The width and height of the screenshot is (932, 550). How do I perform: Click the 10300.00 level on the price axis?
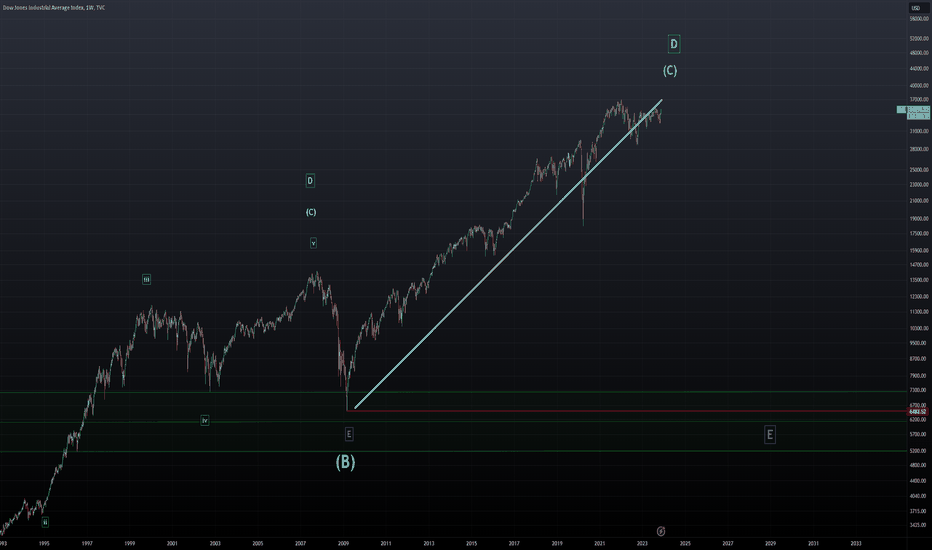pos(918,328)
